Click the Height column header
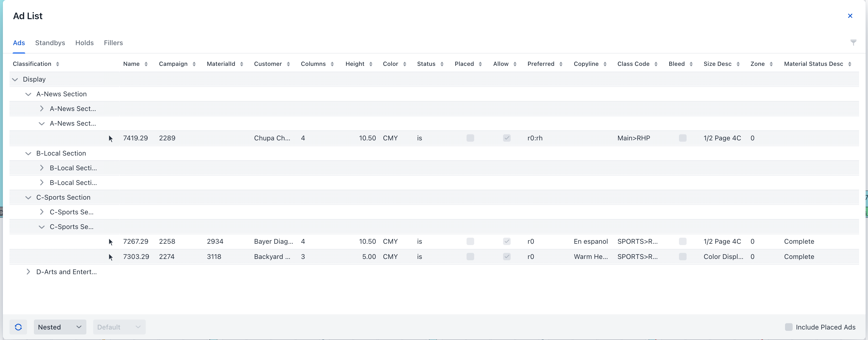 (x=354, y=64)
